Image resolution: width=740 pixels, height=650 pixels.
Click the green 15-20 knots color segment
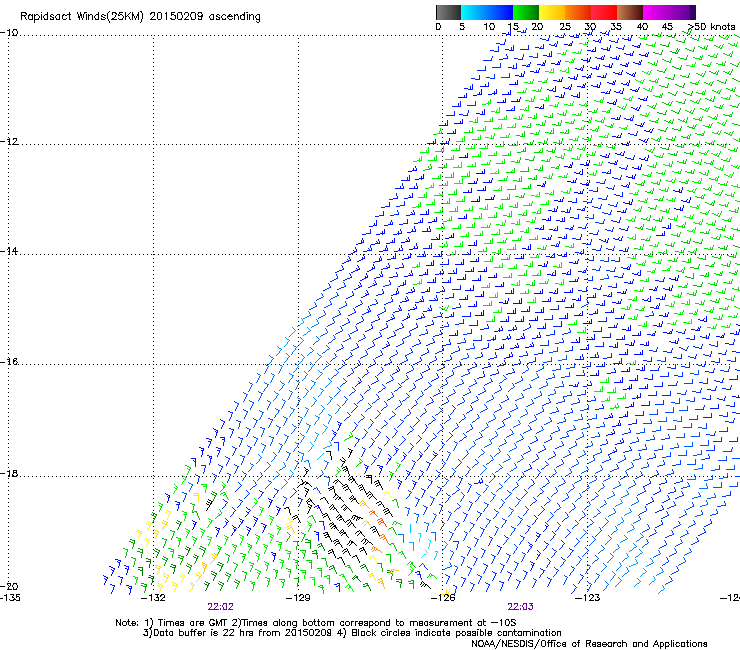pos(526,12)
